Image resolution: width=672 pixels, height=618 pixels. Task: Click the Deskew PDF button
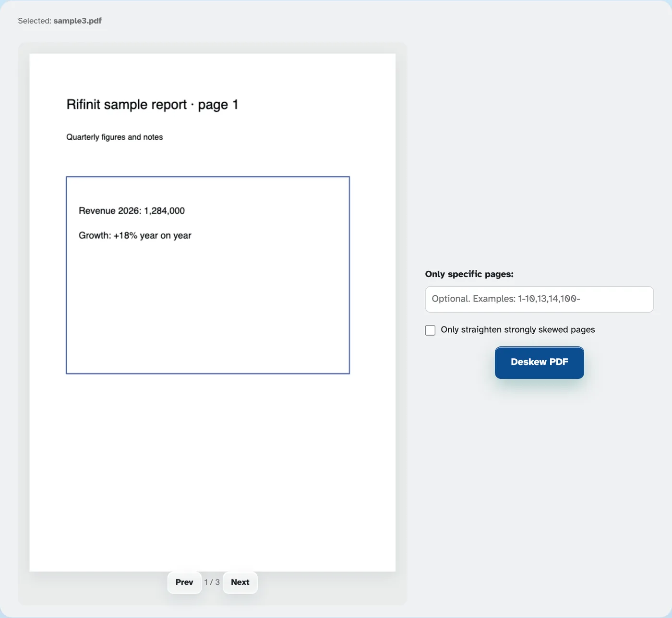539,363
